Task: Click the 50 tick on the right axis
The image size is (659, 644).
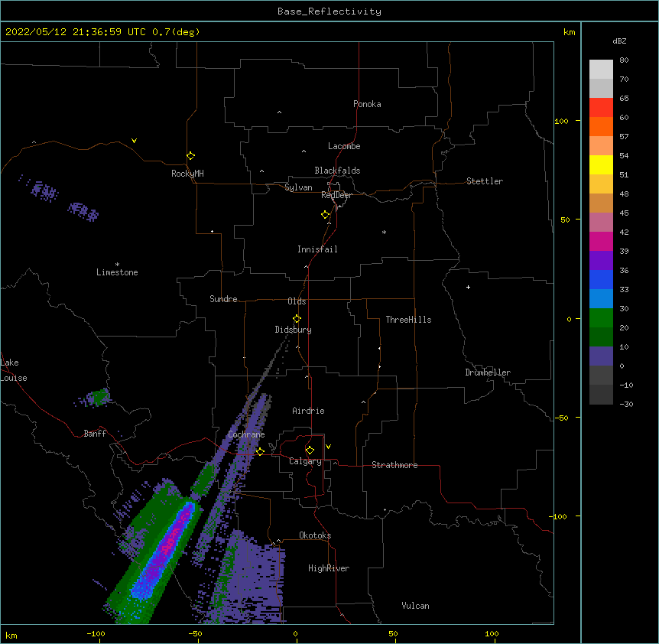Action: [x=565, y=220]
